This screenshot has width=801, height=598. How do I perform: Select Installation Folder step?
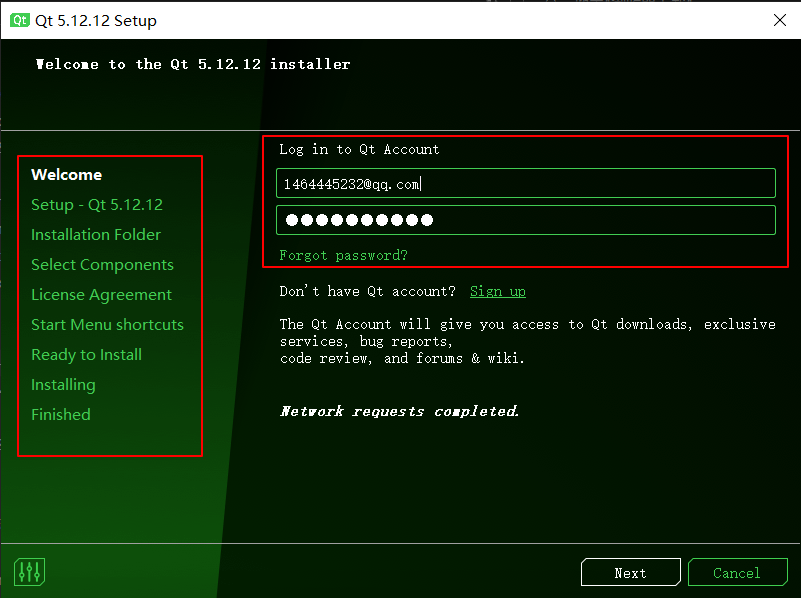[x=96, y=235]
